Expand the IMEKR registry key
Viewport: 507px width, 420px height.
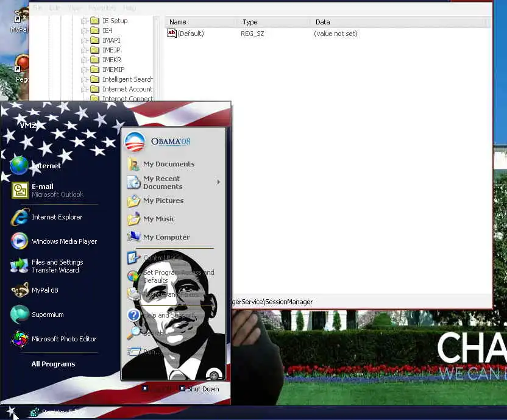tap(83, 60)
